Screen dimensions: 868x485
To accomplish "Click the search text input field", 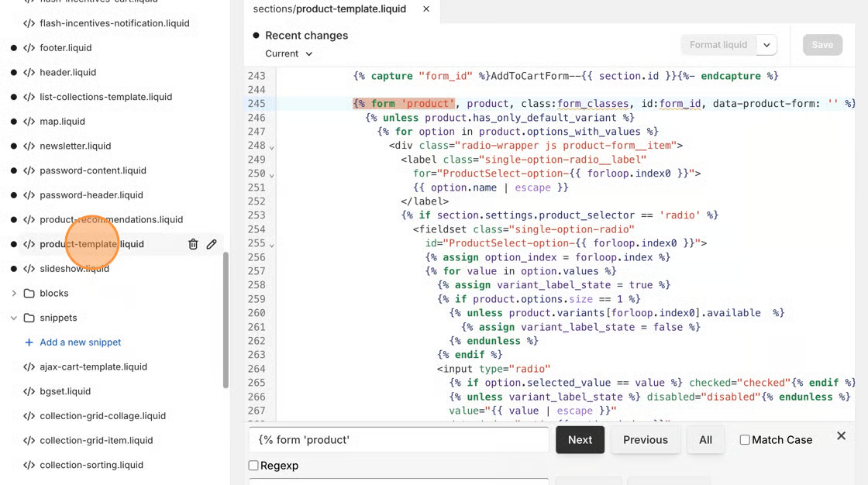I will pyautogui.click(x=398, y=440).
